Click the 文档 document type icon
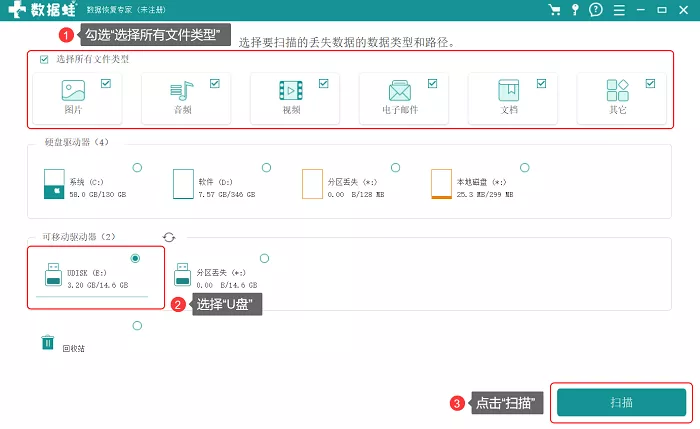700x429 pixels. click(x=508, y=90)
